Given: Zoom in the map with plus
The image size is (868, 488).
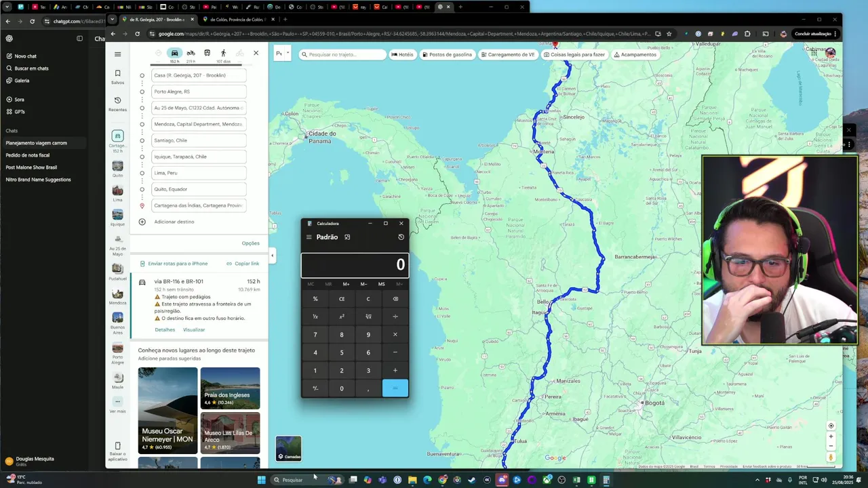Looking at the screenshot, I should 831,437.
